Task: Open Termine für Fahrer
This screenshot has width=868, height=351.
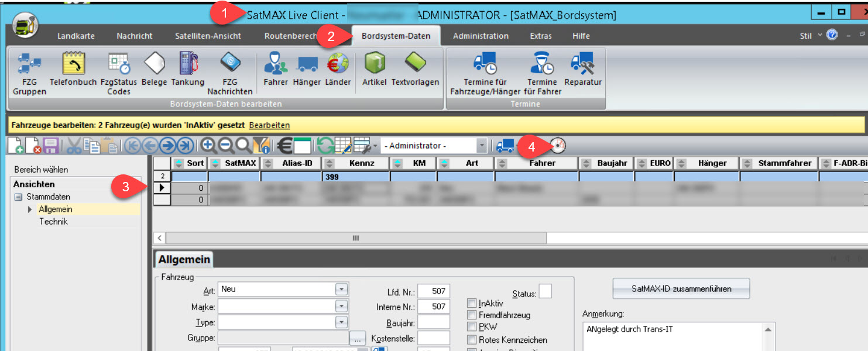Action: click(x=543, y=74)
